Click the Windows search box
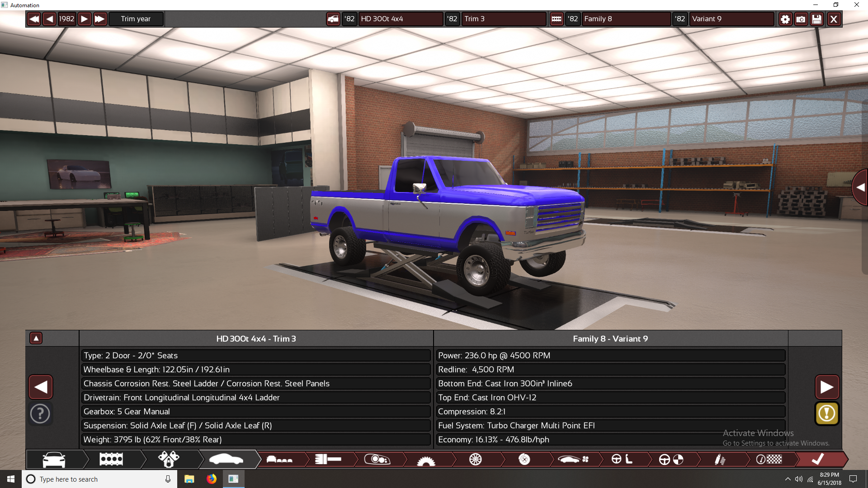The image size is (868, 488). point(99,479)
